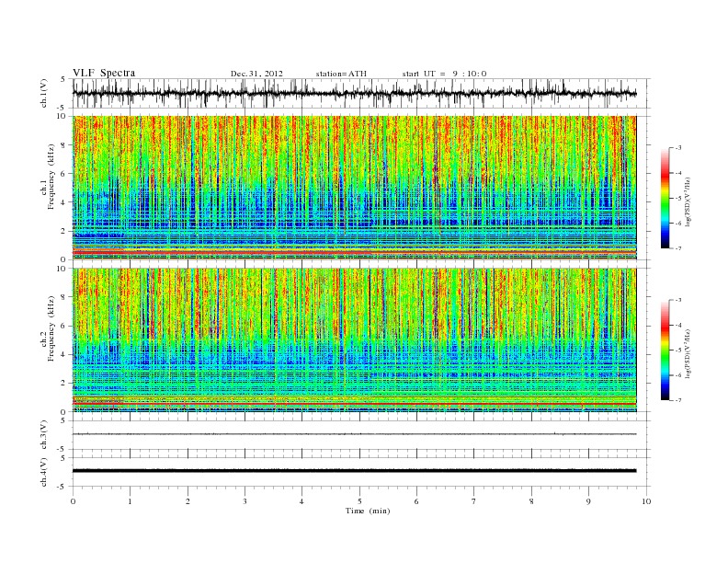Click the '4' kHz tick on ch.2 spectrogram axis
Viewport: 728px width, 563px height.
click(x=63, y=354)
